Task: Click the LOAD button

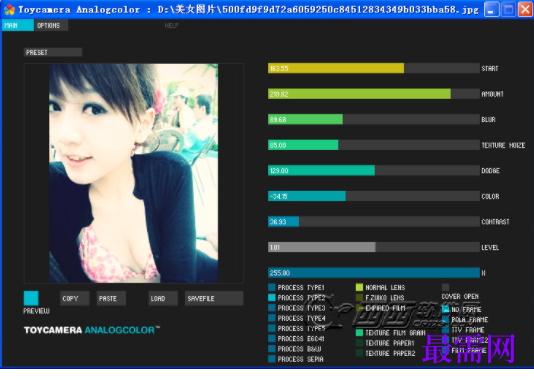Action: click(163, 298)
